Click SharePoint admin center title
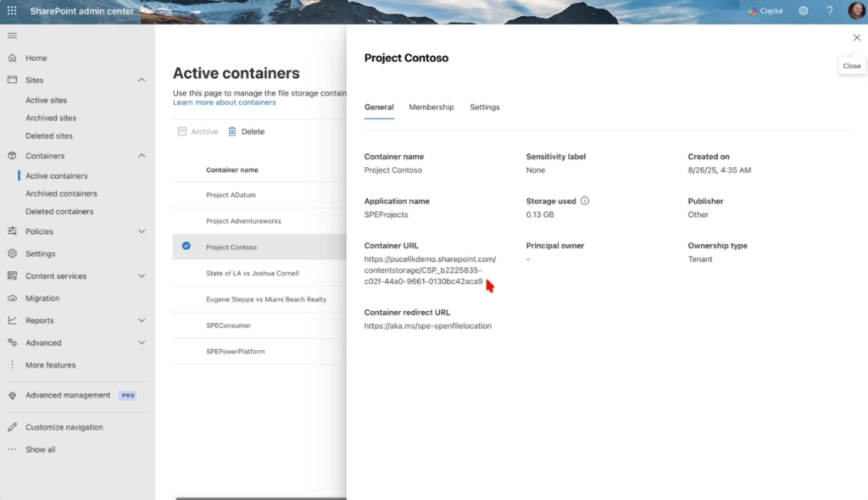868x500 pixels. 82,10
